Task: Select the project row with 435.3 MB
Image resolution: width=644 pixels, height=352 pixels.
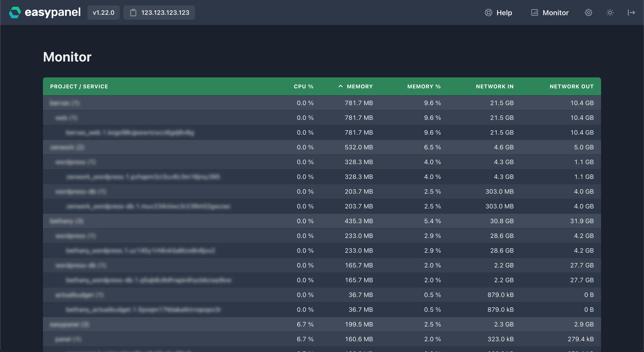Action: [322, 221]
